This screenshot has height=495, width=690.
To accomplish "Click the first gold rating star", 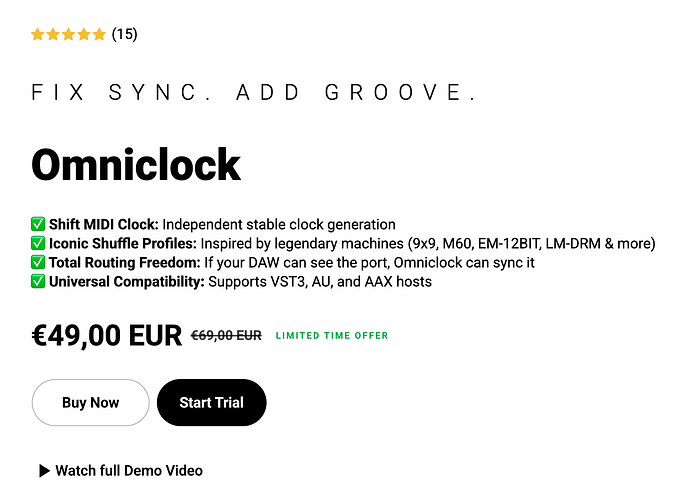I will pos(38,34).
